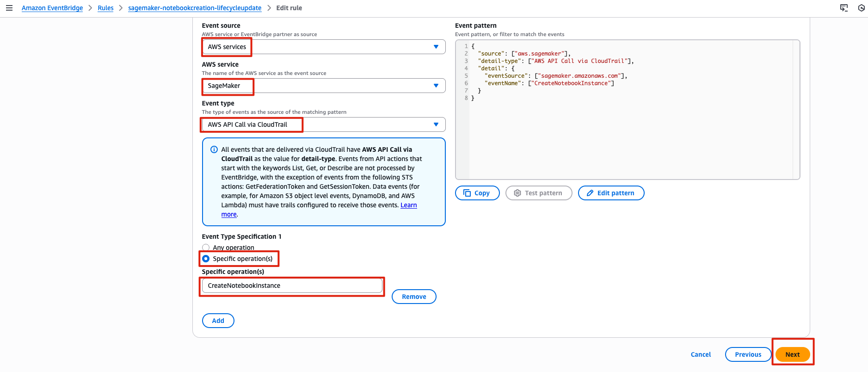Open the AWS service SageMaker dropdown
Screen dimensions: 868x372
coord(324,86)
